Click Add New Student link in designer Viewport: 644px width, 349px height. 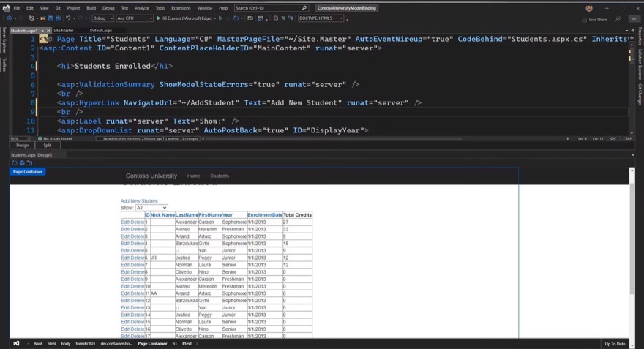click(139, 200)
